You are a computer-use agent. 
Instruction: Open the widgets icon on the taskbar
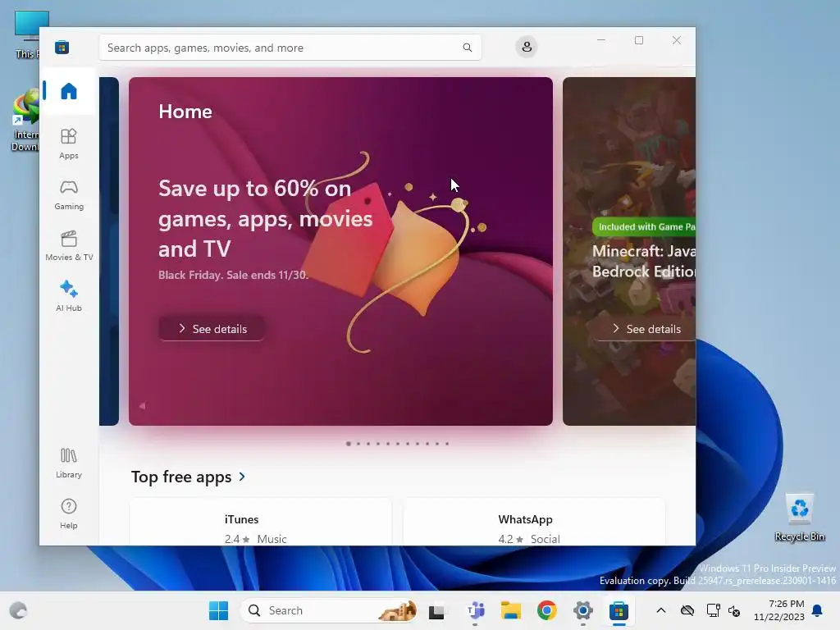pos(18,610)
